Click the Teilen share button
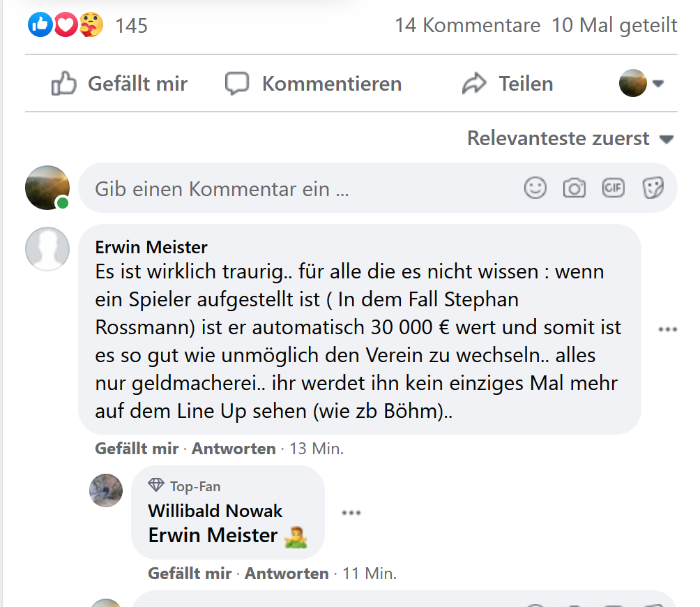The image size is (700, 607). [x=508, y=84]
